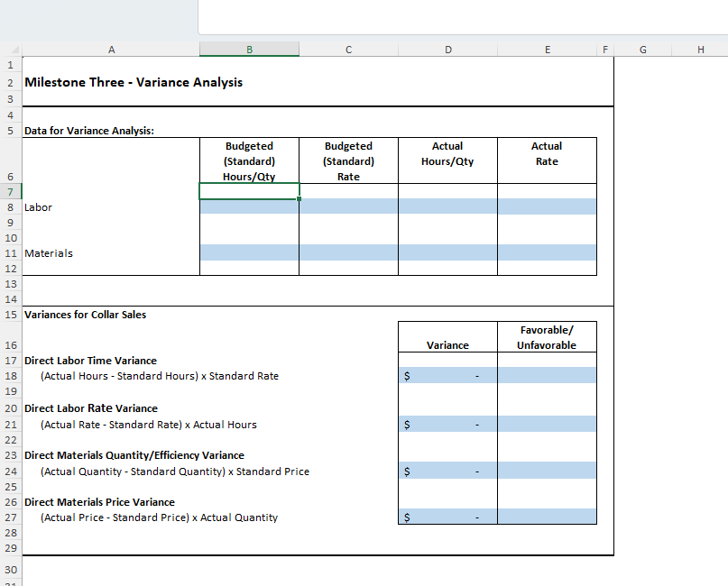The height and width of the screenshot is (586, 728).
Task: Click the selected cell B7
Action: [x=249, y=191]
